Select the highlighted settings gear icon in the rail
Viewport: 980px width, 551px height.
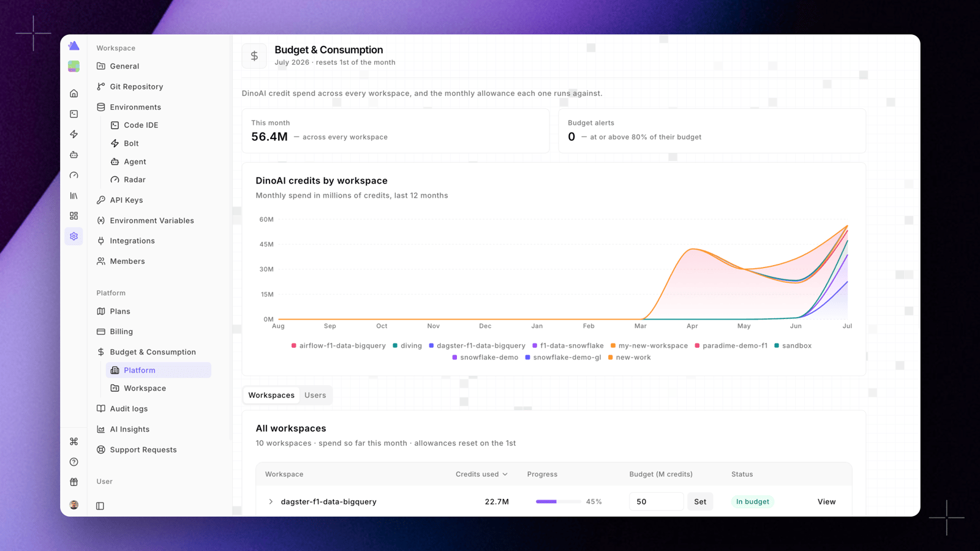click(x=73, y=236)
